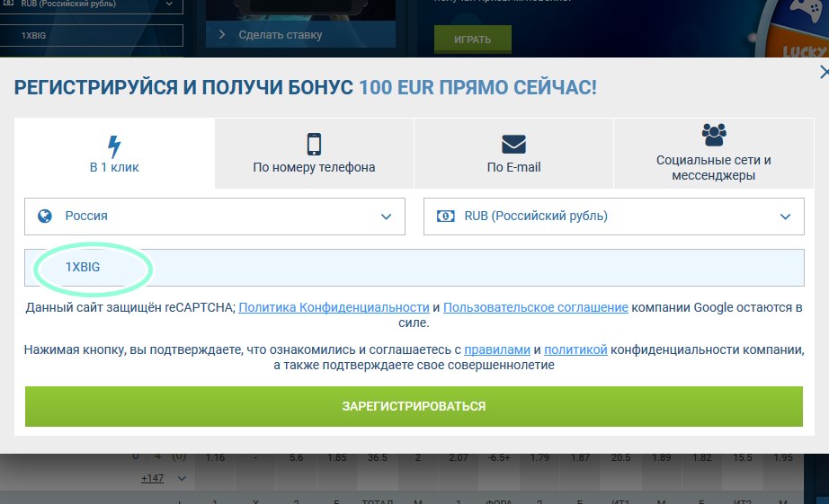This screenshot has width=829, height=504.
Task: Close the registration popup with the X
Action: pos(823,73)
